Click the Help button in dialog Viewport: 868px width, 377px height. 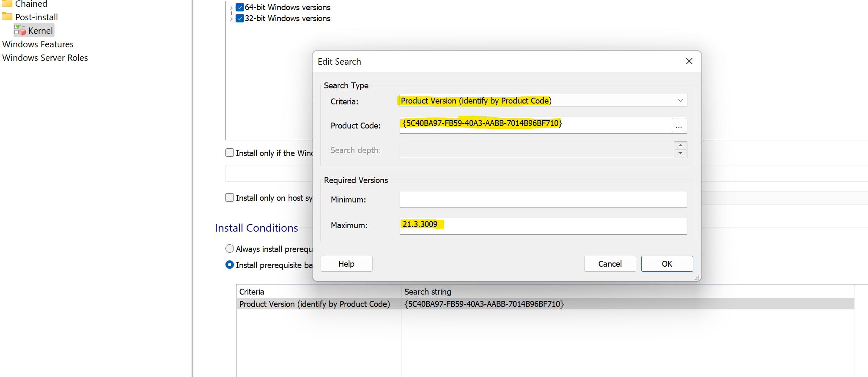click(x=346, y=264)
